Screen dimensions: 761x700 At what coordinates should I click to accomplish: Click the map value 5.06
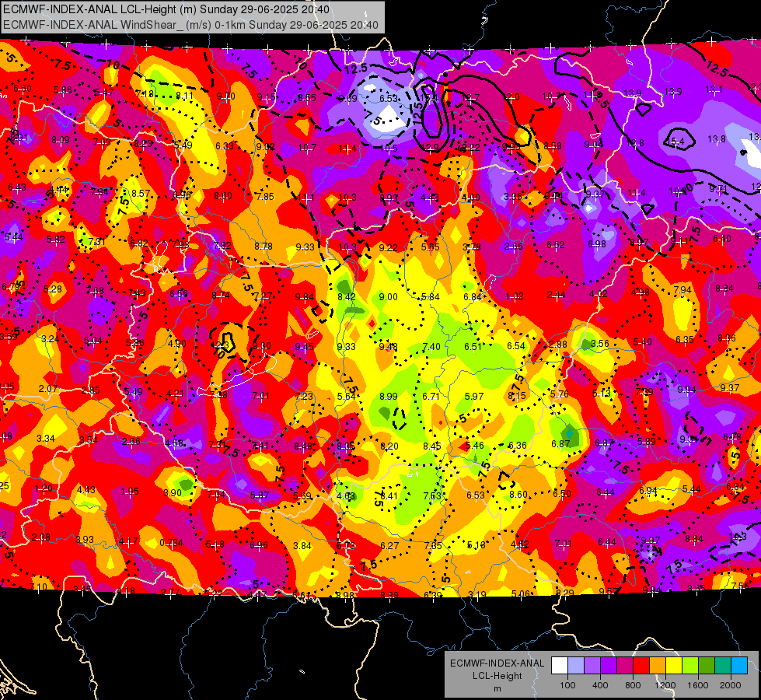tap(520, 593)
